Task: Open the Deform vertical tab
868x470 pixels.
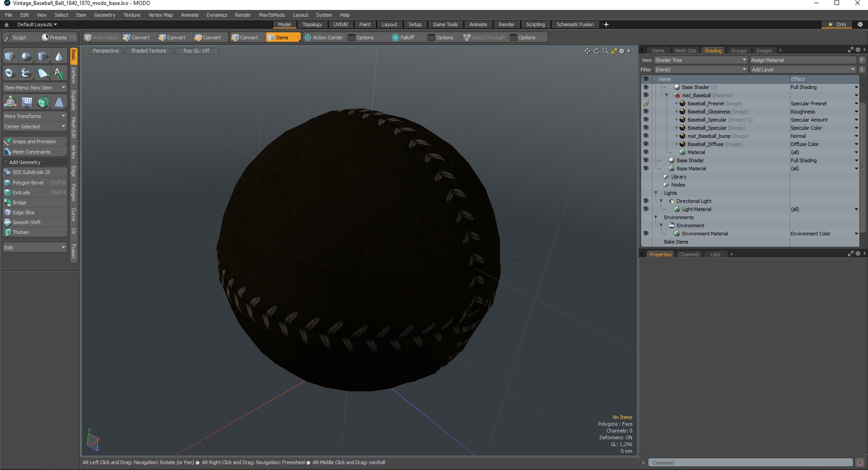Action: [74, 75]
